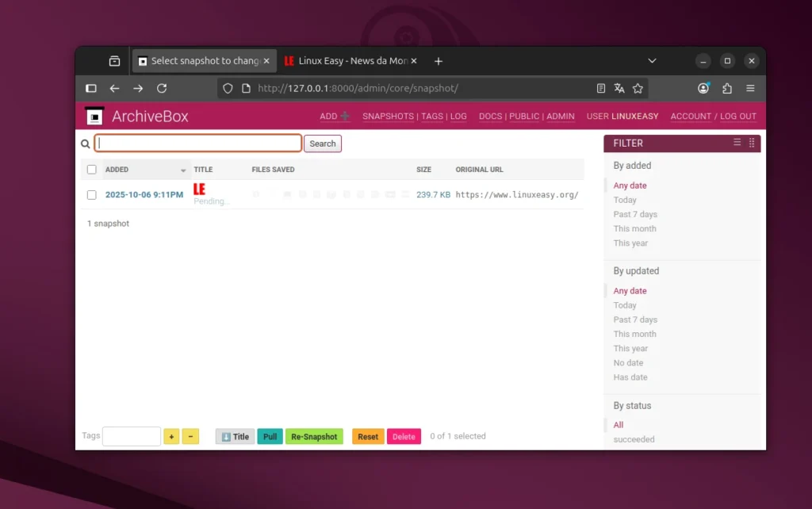This screenshot has height=509, width=812.
Task: Open the Firefox application menu
Action: click(749, 88)
